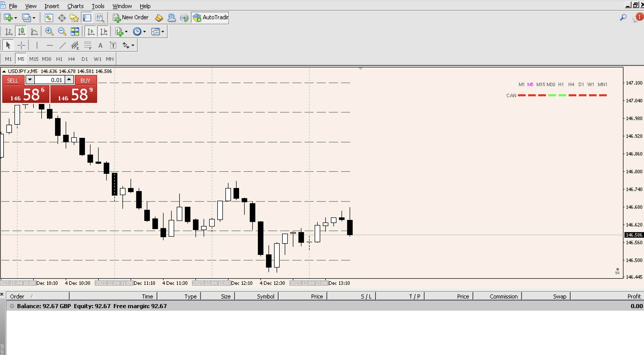Open the Charts menu
Screen dimensions: 644x355
(x=75, y=6)
